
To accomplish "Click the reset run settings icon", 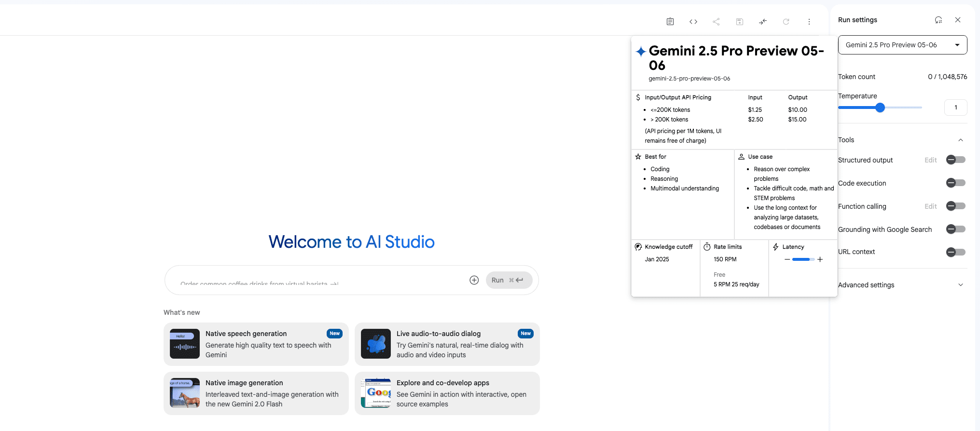I will [x=939, y=20].
